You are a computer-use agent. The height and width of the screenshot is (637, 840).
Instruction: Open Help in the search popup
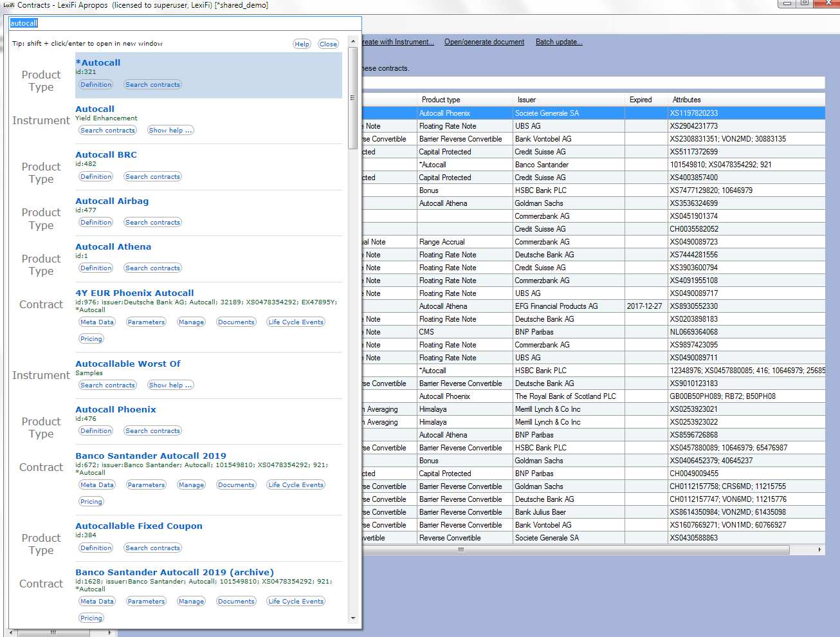coord(302,44)
